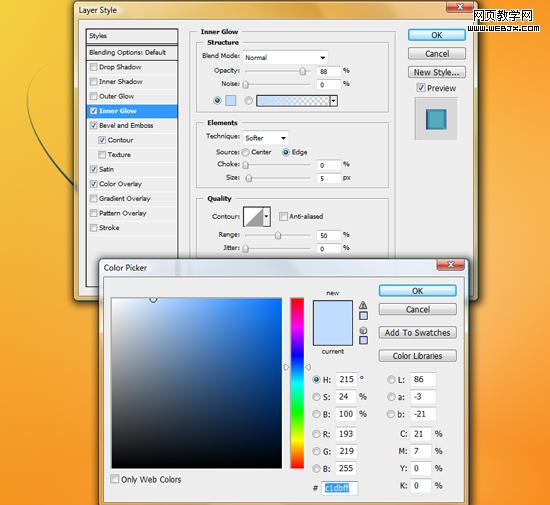Click the gradient glow preview bar

(x=293, y=101)
